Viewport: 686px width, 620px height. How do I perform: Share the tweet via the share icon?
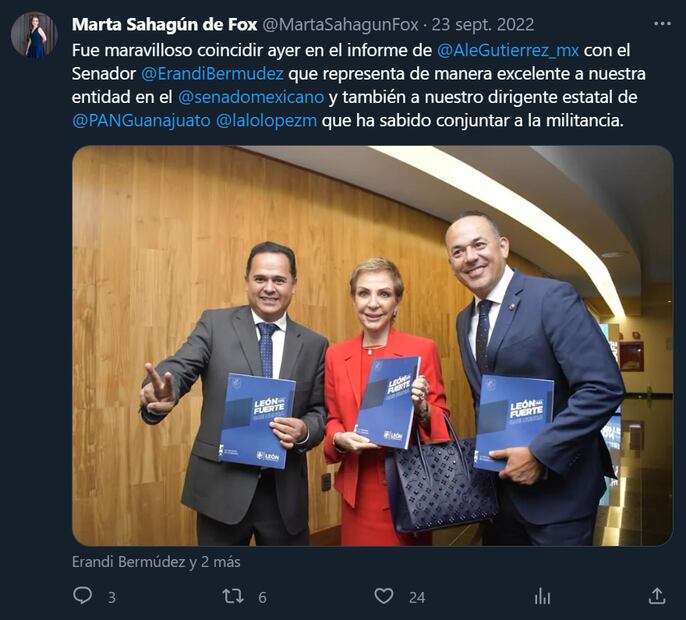(x=657, y=596)
